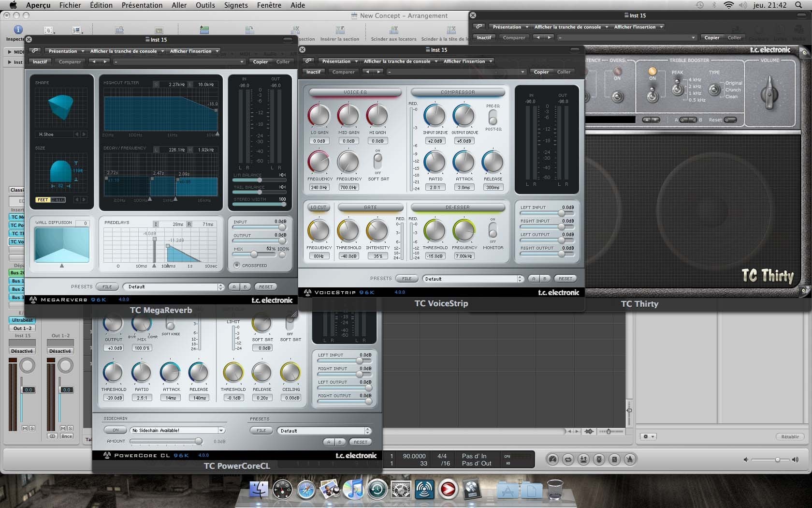Toggle the De-Esser MONITOR ON/OFF switch
812x508 pixels.
point(493,229)
